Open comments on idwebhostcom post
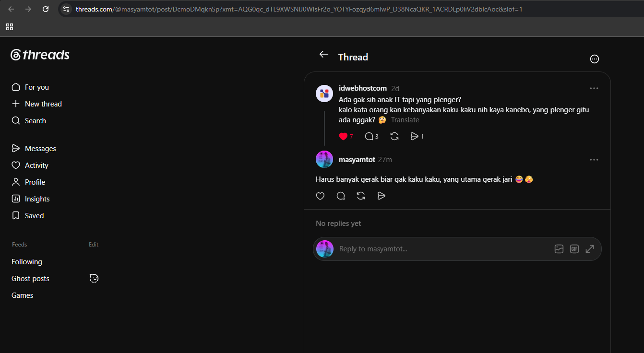644x353 pixels. (x=369, y=136)
